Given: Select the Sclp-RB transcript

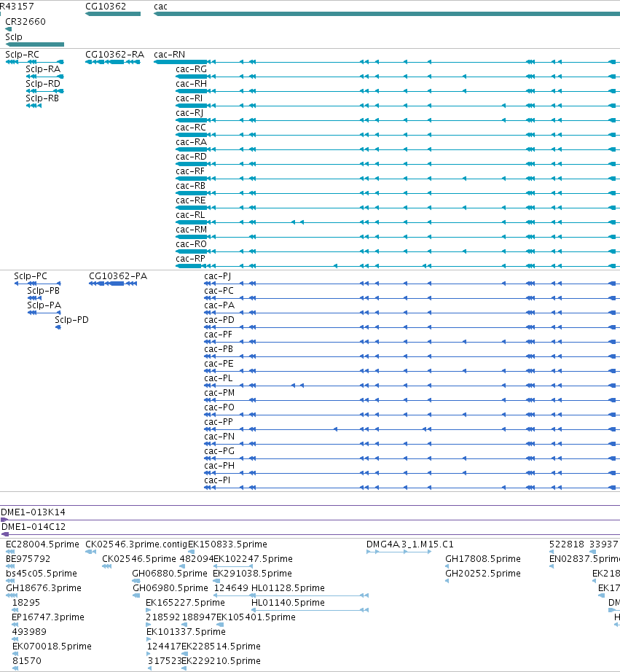Looking at the screenshot, I should pyautogui.click(x=34, y=106).
